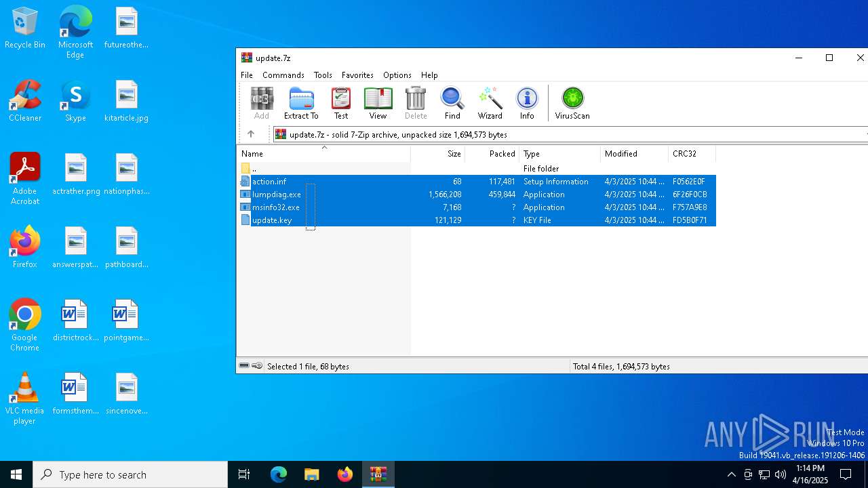Viewport: 868px width, 488px height.
Task: Click the Add toolbar icon in WinRAR
Action: point(261,104)
